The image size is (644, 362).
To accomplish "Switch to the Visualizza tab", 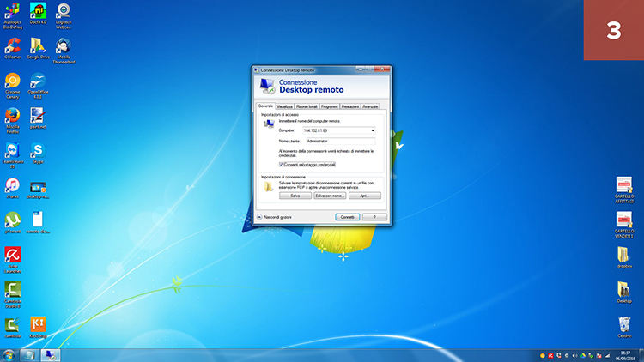I will click(x=284, y=106).
